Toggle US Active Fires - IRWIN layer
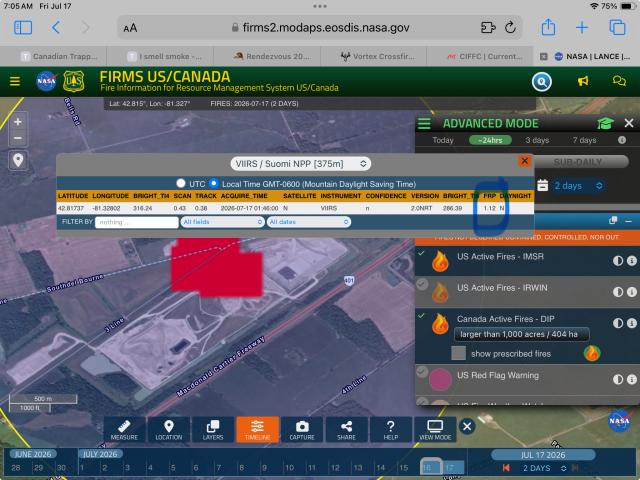The height and width of the screenshot is (480, 640). [x=422, y=284]
